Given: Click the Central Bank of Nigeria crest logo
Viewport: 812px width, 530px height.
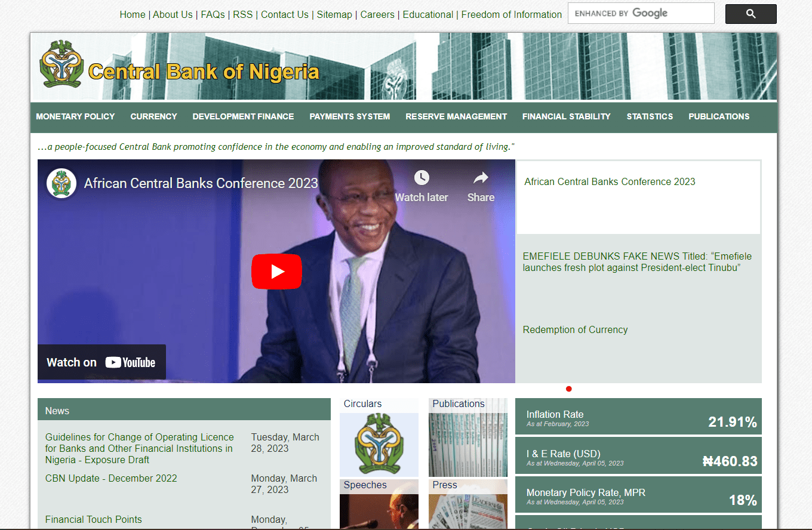Looking at the screenshot, I should [61, 64].
